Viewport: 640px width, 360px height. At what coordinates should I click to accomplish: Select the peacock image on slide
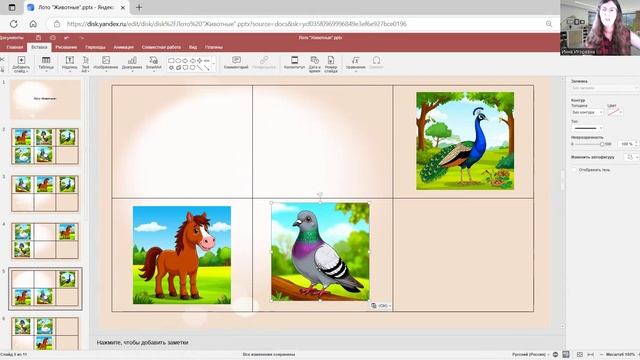(x=465, y=141)
